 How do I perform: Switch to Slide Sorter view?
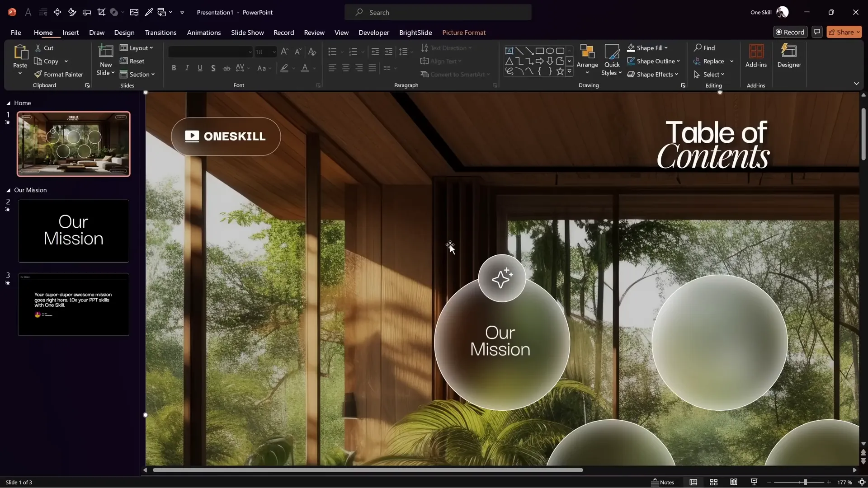(713, 482)
